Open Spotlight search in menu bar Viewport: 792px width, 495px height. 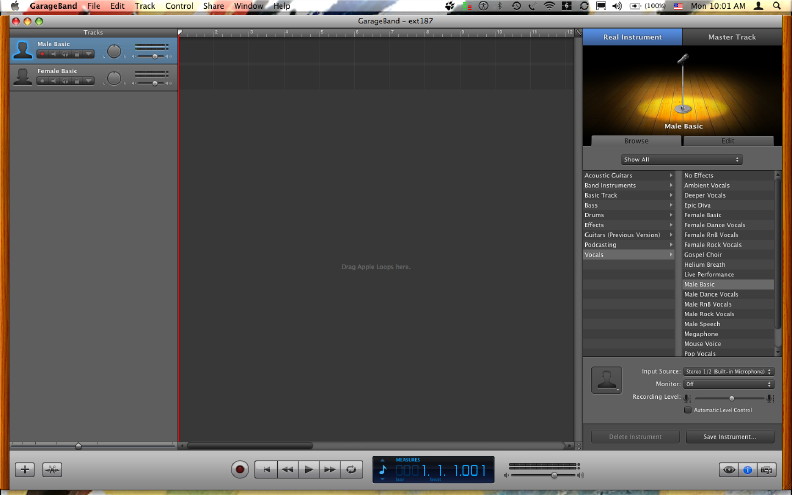tap(777, 6)
